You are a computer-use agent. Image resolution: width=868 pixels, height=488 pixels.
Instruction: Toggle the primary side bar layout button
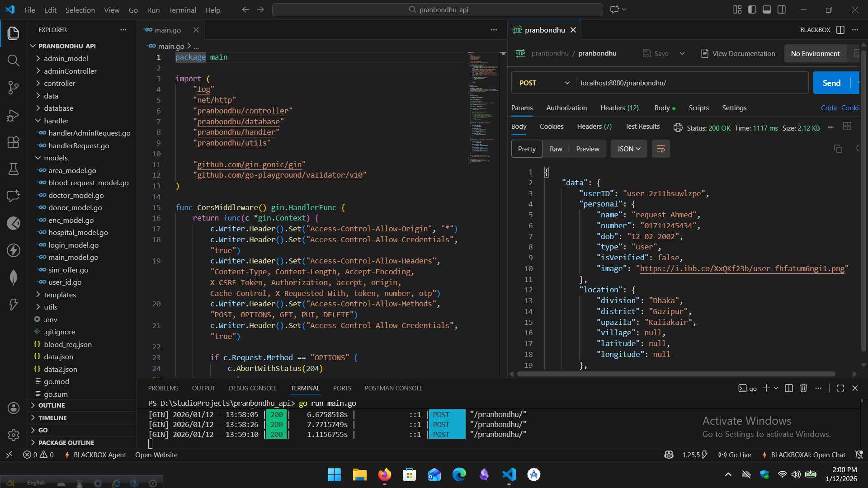tap(752, 9)
